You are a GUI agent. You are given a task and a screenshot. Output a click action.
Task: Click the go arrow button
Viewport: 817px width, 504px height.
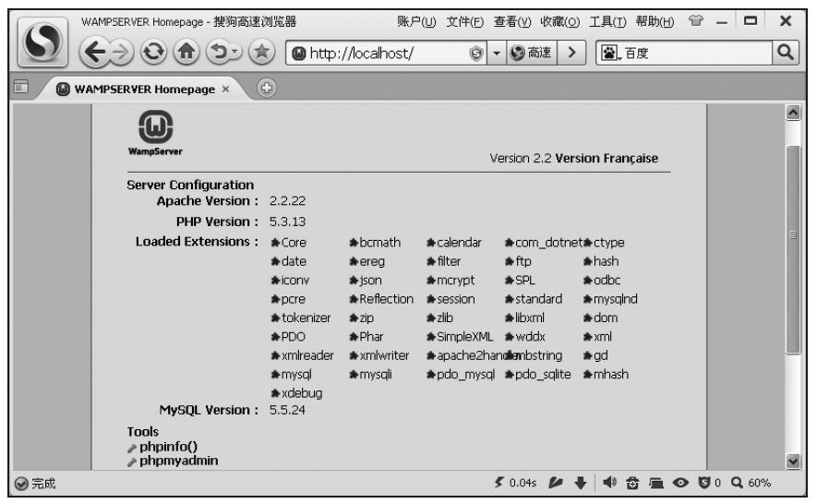(571, 54)
